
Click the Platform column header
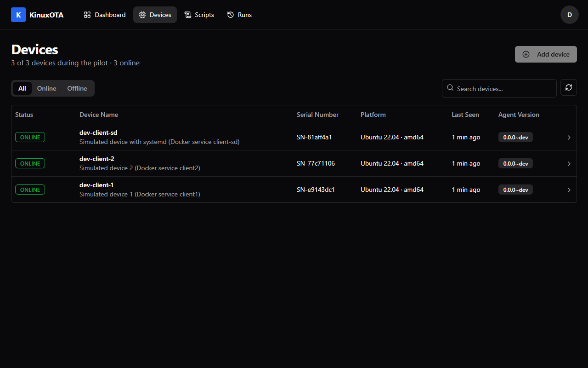pyautogui.click(x=373, y=115)
